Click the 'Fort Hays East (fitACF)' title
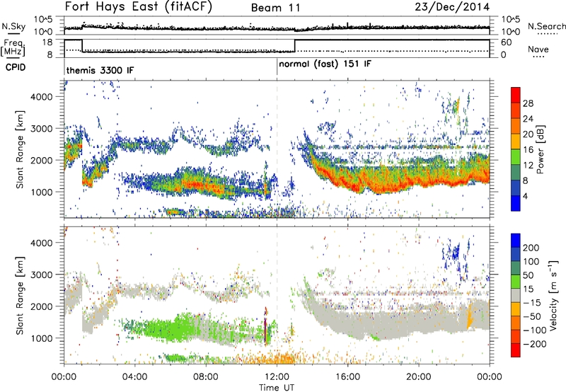566x392 pixels. [138, 6]
